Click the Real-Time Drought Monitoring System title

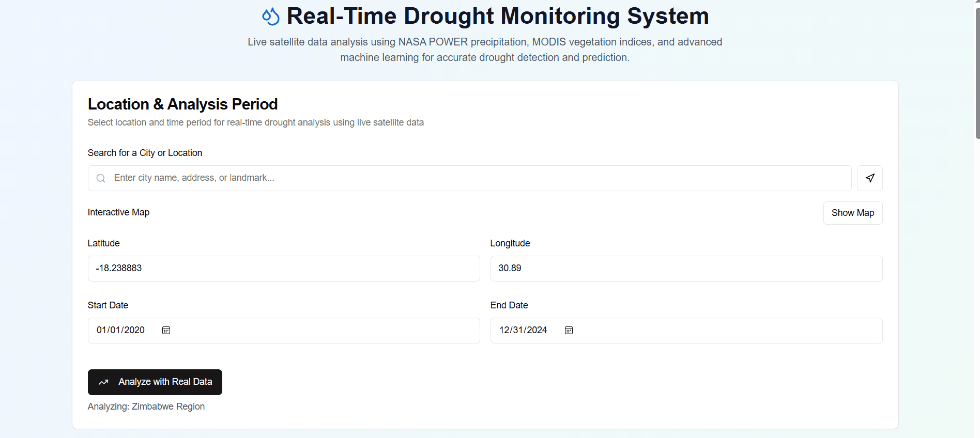[x=498, y=16]
